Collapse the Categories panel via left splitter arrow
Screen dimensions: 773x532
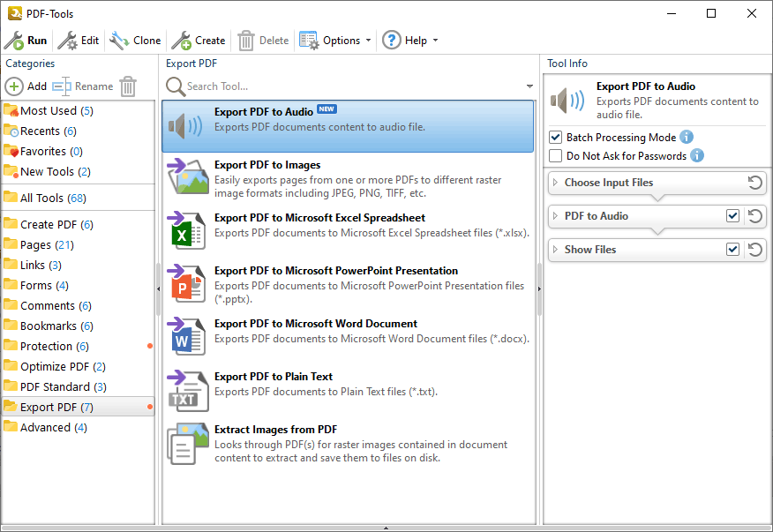click(158, 288)
